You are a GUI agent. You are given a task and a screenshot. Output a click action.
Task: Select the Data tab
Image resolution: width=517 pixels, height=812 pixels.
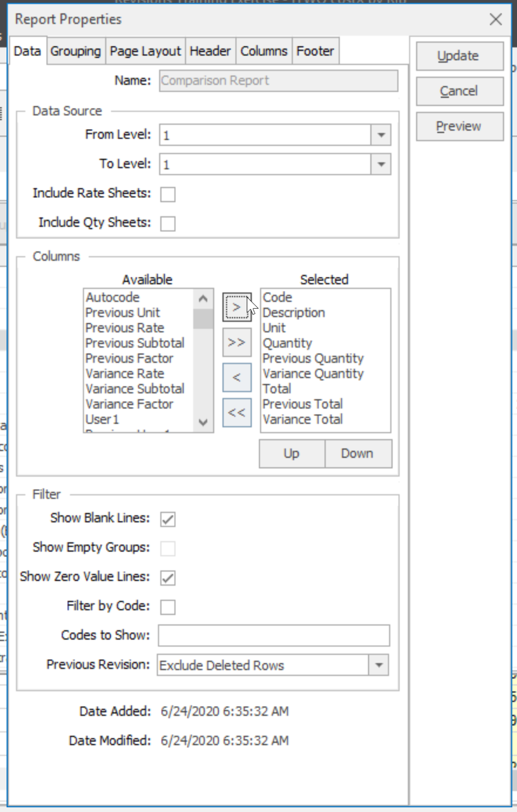point(28,51)
